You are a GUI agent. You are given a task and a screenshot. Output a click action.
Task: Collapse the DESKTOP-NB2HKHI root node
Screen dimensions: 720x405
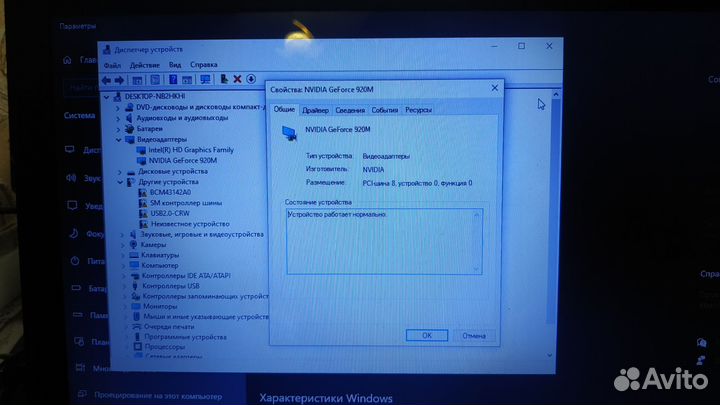107,97
